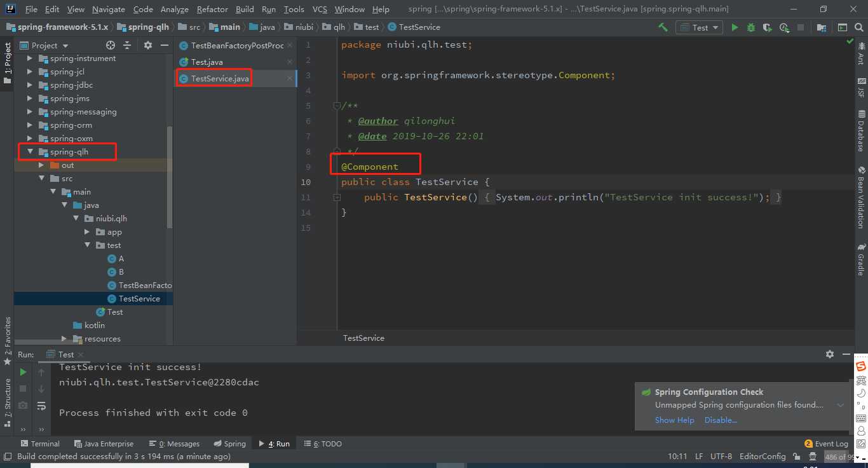Viewport: 868px width, 468px height.
Task: Open the Test run configuration dropdown
Action: click(x=699, y=27)
